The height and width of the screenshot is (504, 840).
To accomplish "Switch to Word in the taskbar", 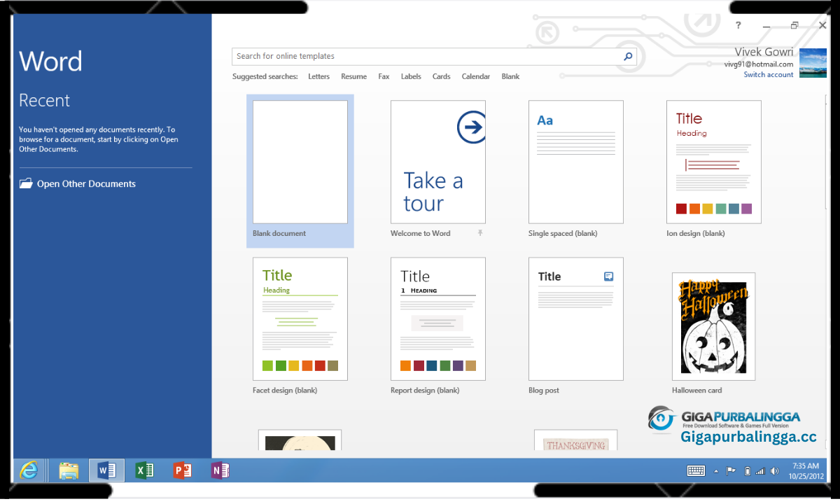I will pos(106,470).
